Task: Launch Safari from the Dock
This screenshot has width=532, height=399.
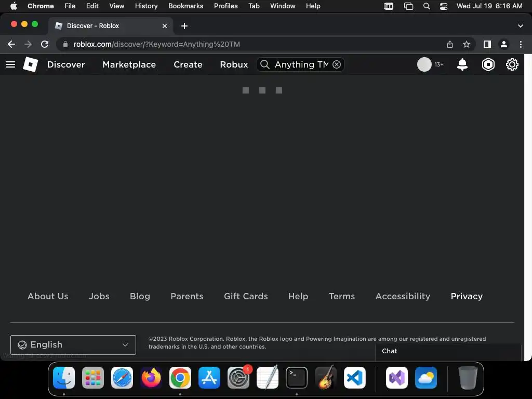Action: pyautogui.click(x=122, y=378)
